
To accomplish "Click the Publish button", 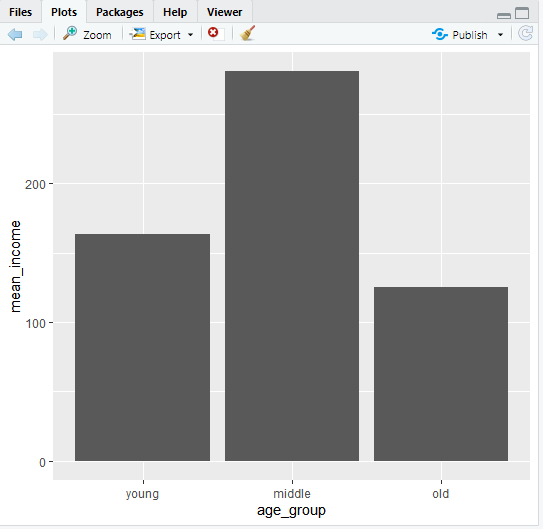I will tap(460, 35).
